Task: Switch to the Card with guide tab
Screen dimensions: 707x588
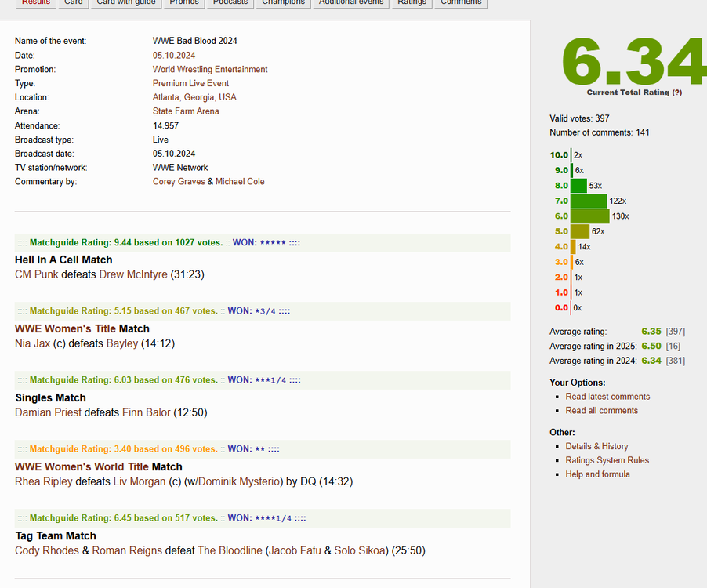Action: coord(125,2)
